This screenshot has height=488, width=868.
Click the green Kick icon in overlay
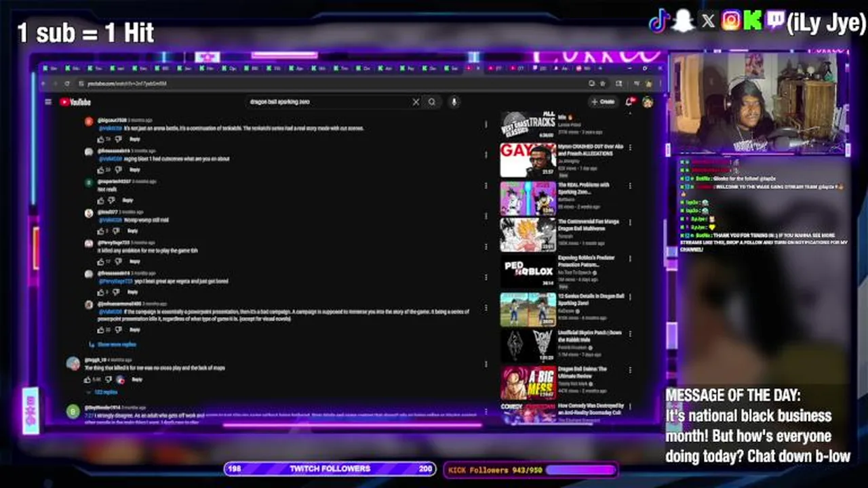click(x=753, y=22)
